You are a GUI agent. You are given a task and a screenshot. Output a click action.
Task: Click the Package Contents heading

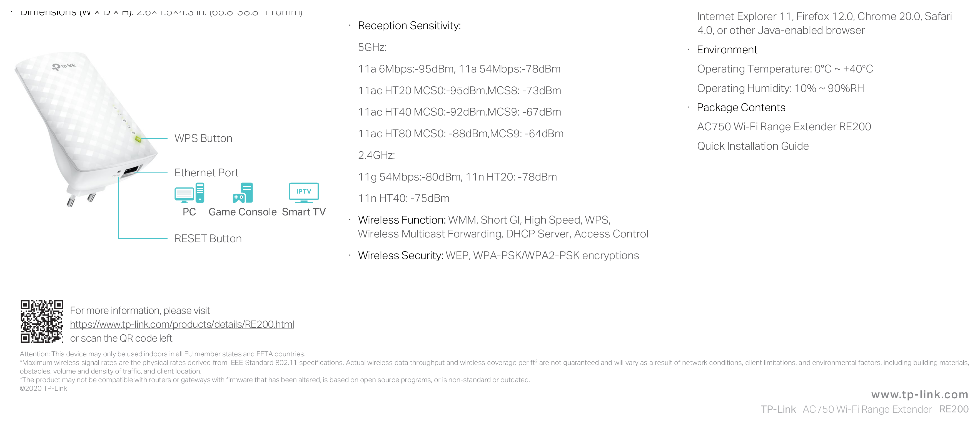point(741,108)
